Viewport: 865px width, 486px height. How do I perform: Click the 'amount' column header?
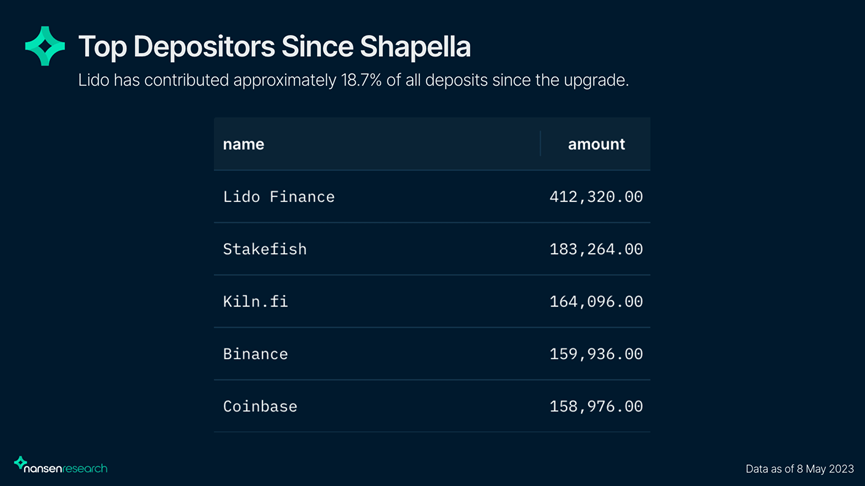pos(596,144)
